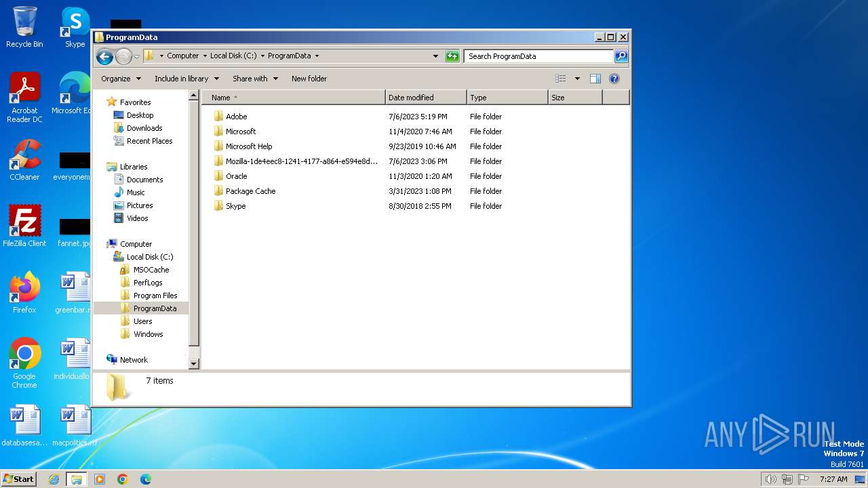The width and height of the screenshot is (868, 488).
Task: Select the Package Cache folder
Action: pyautogui.click(x=250, y=191)
